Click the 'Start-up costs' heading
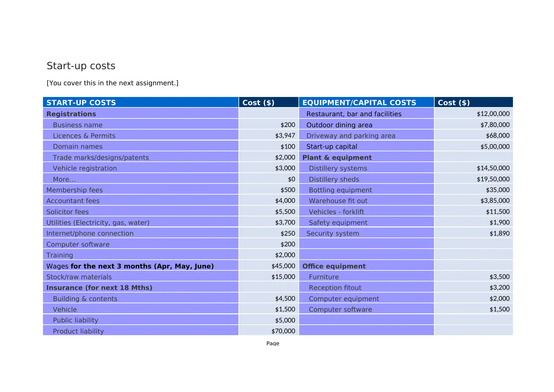554x392 pixels. pos(81,66)
